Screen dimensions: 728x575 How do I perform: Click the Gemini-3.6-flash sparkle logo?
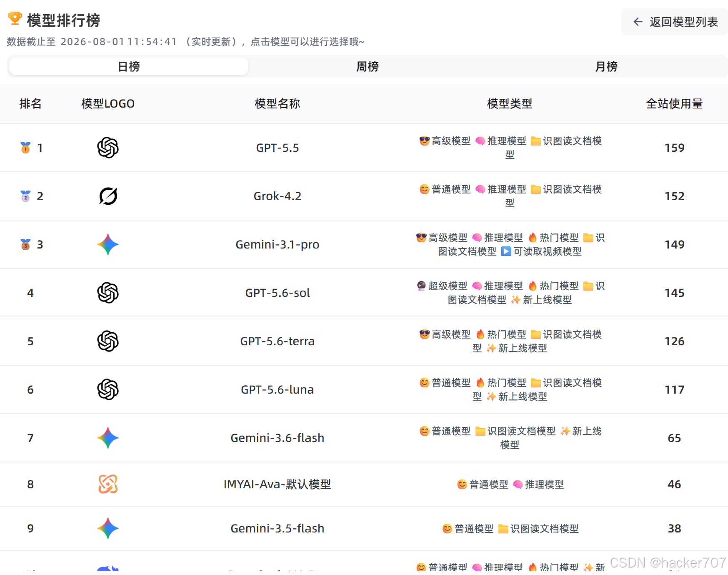[x=108, y=438]
